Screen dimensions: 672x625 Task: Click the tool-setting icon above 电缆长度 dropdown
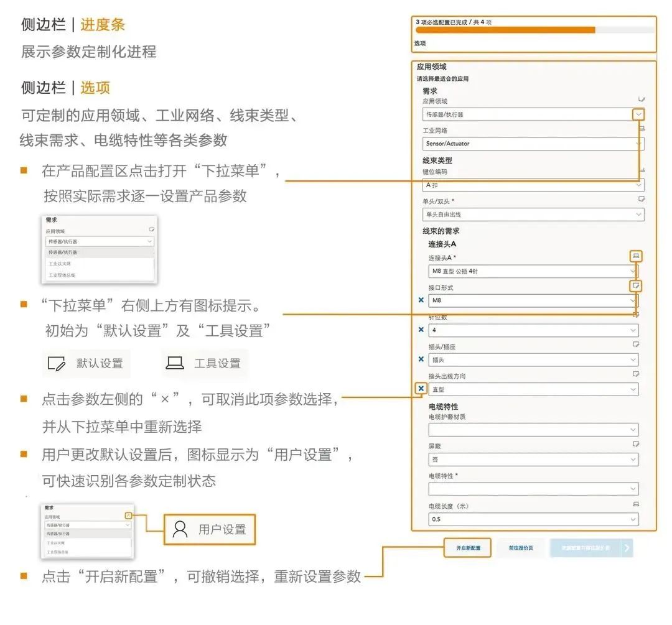(636, 504)
